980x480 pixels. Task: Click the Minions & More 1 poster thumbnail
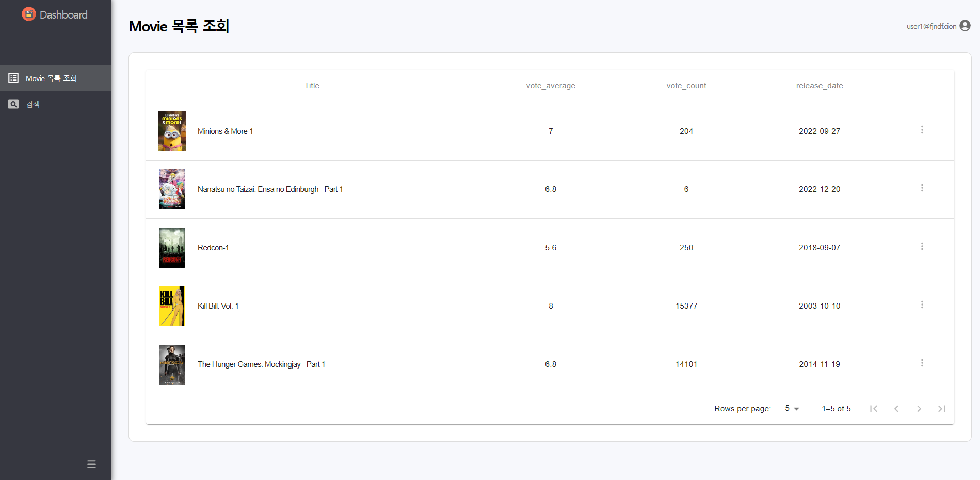(172, 131)
